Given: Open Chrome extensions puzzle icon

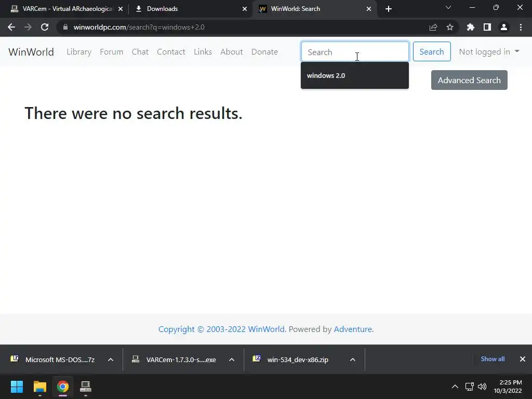Looking at the screenshot, I should coord(470,27).
